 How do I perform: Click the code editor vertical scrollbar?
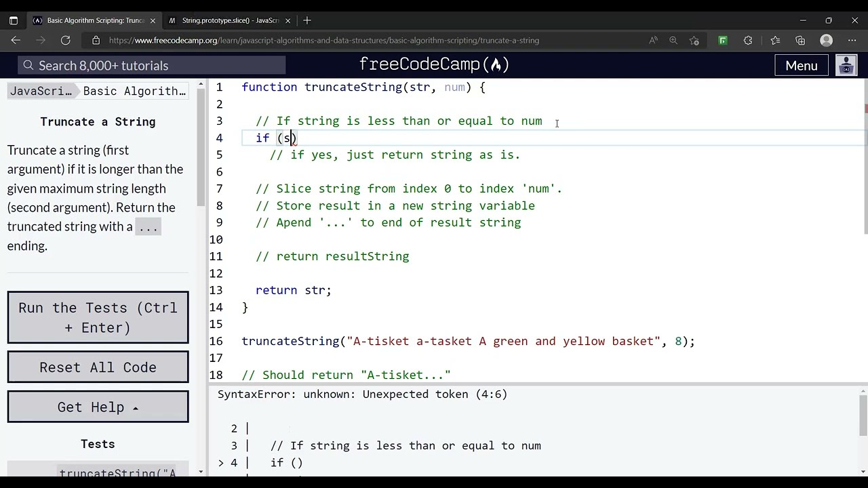coord(865,157)
